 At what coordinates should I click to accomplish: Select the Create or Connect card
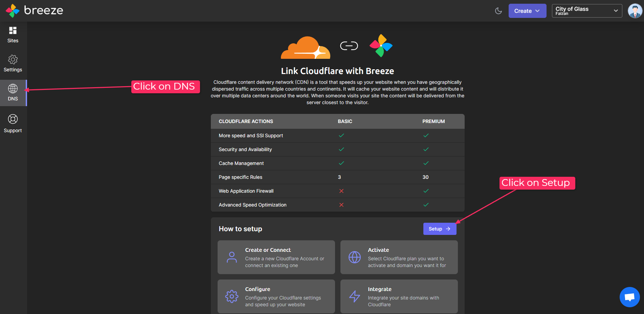click(x=276, y=257)
